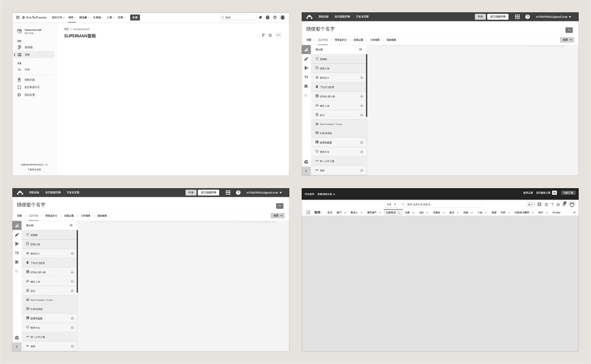This screenshot has height=364, width=591.
Task: Open preview-and-score step in upper-right survey window
Action: click(x=341, y=39)
